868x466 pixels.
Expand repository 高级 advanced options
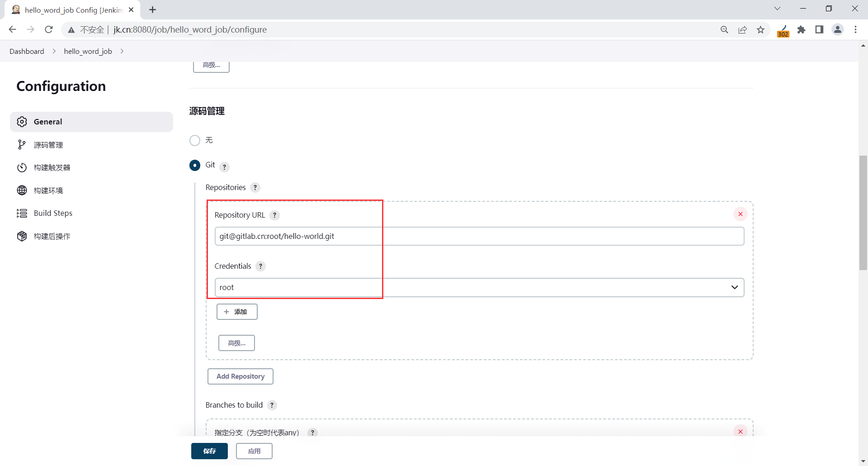tap(236, 343)
